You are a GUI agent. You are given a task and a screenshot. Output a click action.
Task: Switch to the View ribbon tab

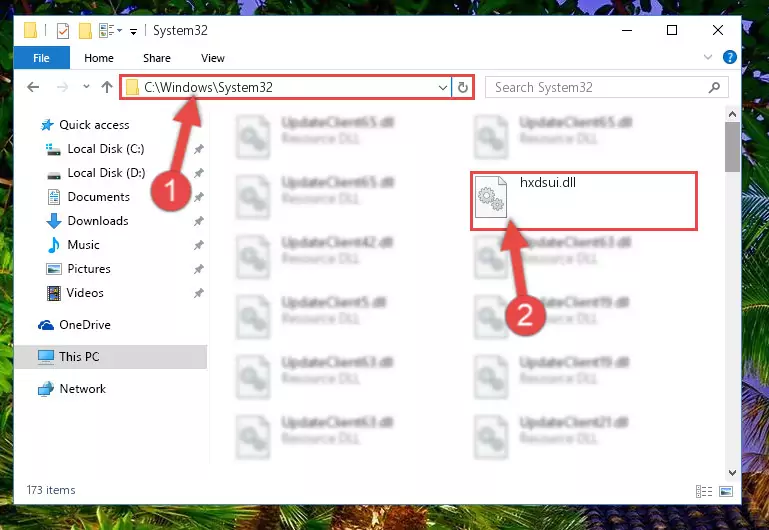[x=213, y=58]
